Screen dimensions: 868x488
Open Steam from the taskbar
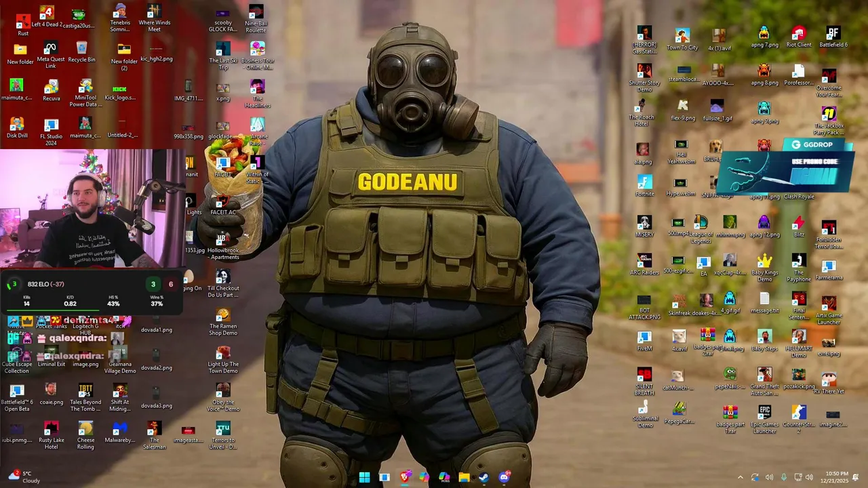pyautogui.click(x=484, y=477)
